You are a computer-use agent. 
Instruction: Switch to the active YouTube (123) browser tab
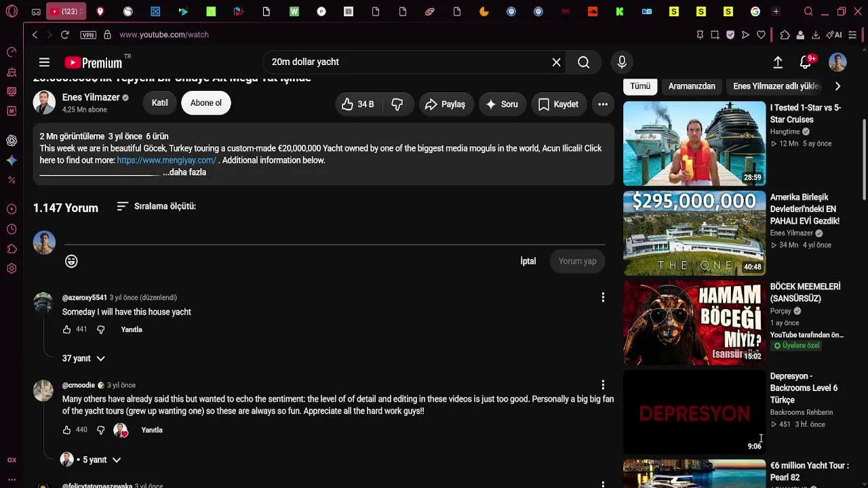[67, 12]
